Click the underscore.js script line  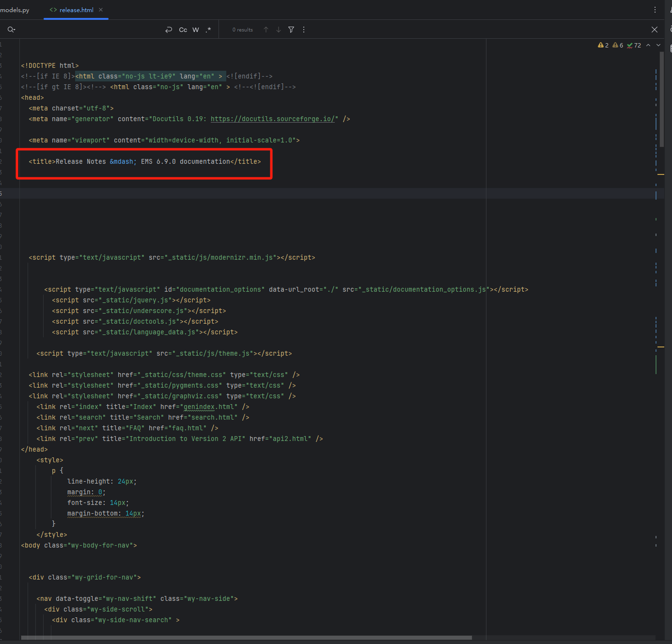[x=139, y=311]
